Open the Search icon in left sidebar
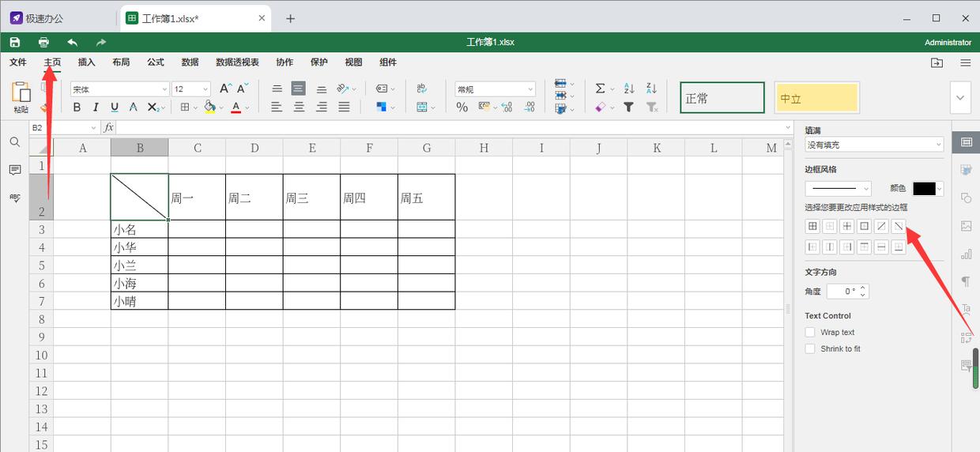Image resolution: width=980 pixels, height=452 pixels. pos(15,142)
